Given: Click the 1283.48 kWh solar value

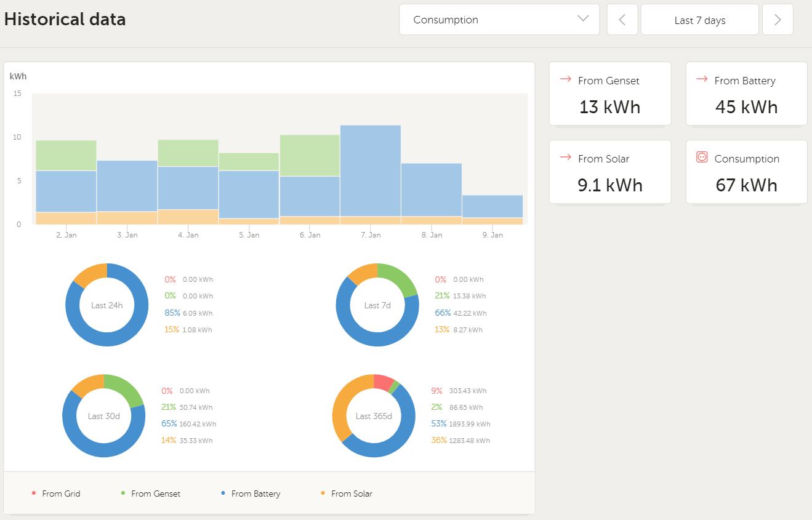Looking at the screenshot, I should tap(470, 441).
